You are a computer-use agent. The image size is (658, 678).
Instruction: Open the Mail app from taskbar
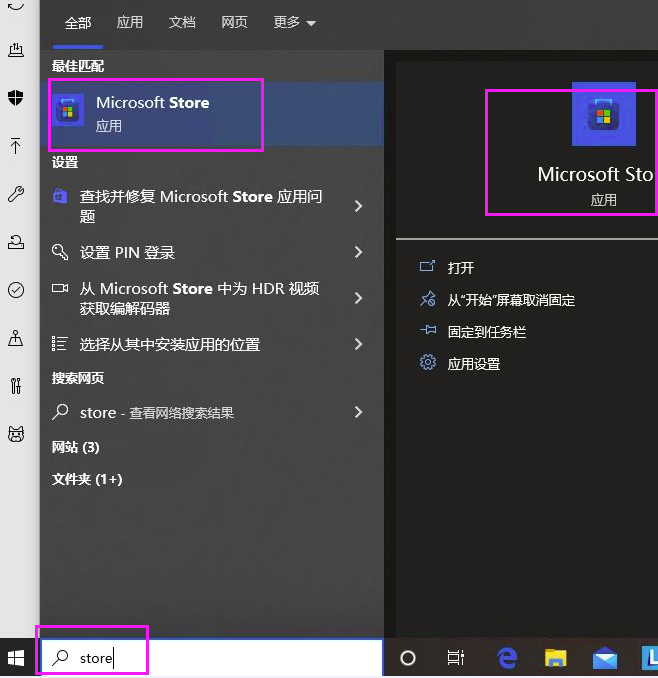tap(605, 658)
